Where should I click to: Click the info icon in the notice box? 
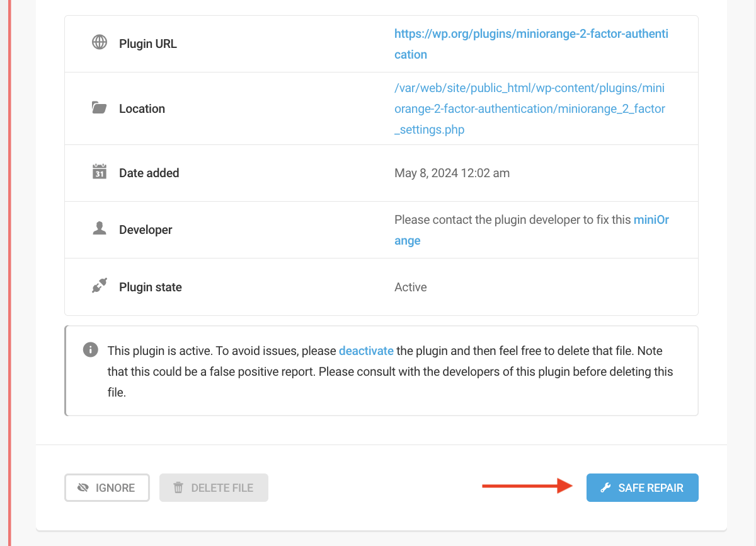[x=91, y=350]
